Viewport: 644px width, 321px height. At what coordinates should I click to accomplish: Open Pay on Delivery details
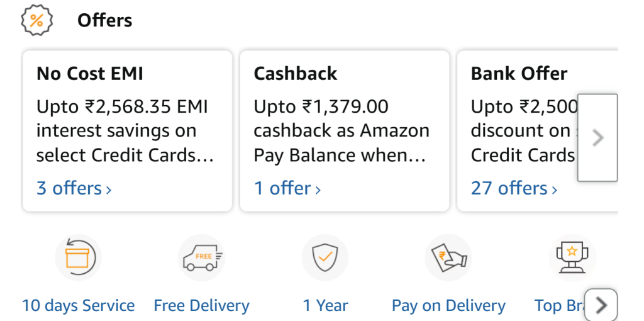pos(448,306)
